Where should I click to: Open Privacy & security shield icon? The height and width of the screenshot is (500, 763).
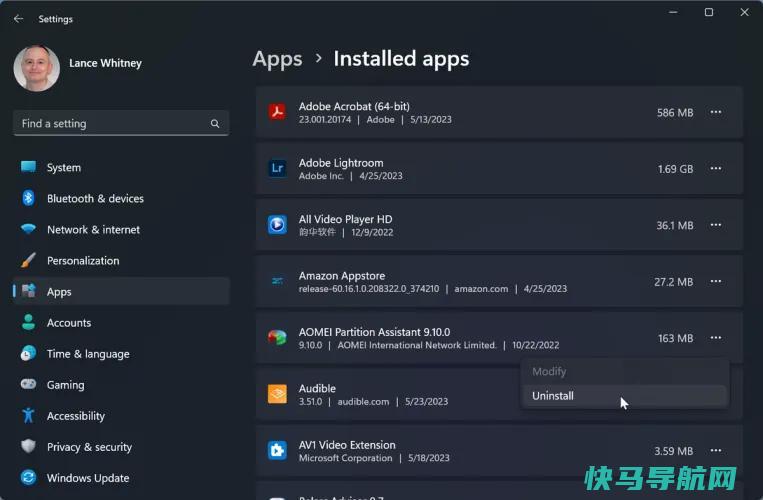coord(28,446)
